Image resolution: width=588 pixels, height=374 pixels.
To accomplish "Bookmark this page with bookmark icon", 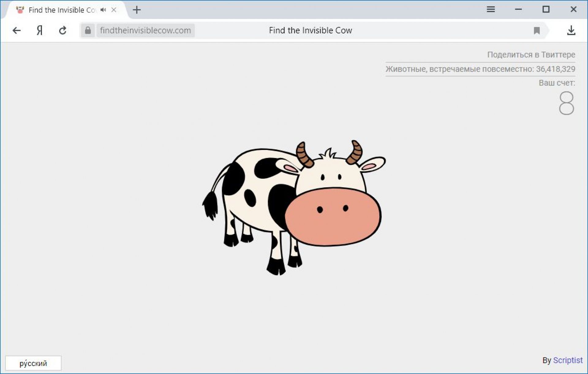I will point(537,30).
